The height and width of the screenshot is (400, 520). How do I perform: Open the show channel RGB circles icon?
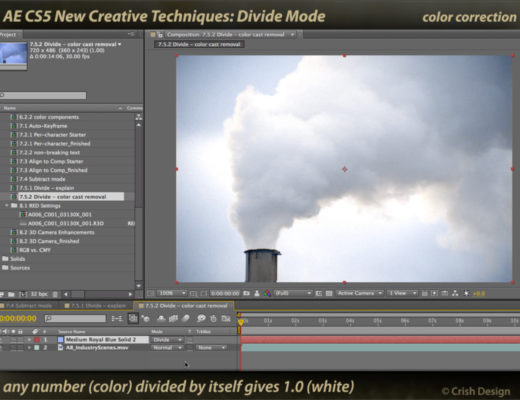(267, 293)
